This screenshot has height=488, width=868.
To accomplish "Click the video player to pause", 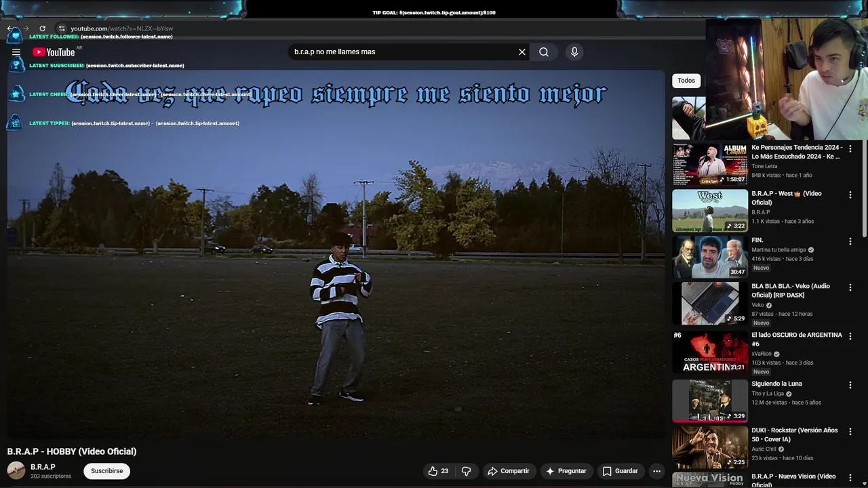I will [336, 254].
